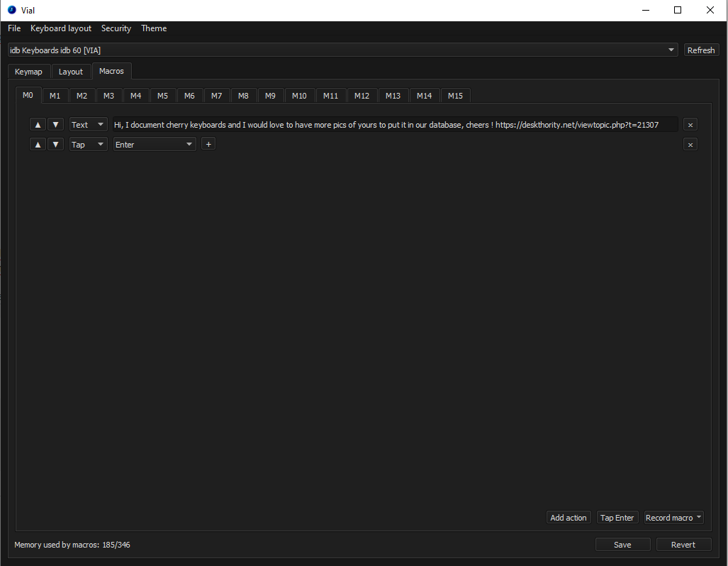The height and width of the screenshot is (566, 728).
Task: Click inside the macro text input field
Action: (x=390, y=124)
